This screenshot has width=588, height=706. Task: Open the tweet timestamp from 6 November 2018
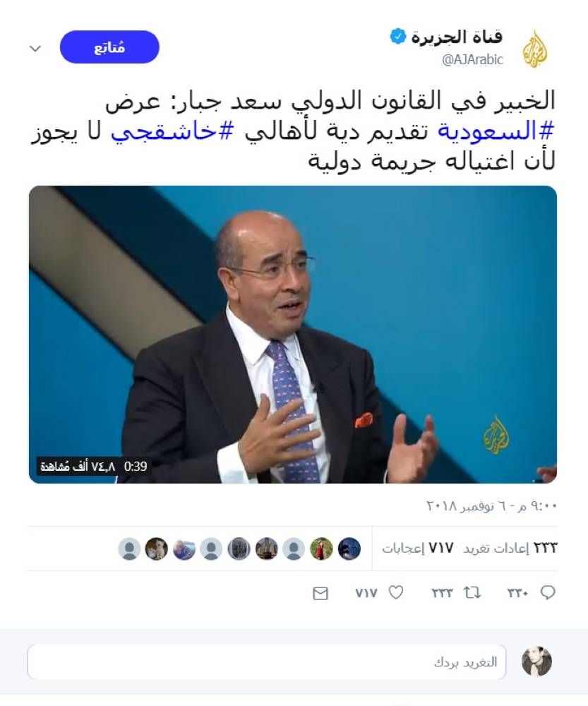click(x=492, y=506)
